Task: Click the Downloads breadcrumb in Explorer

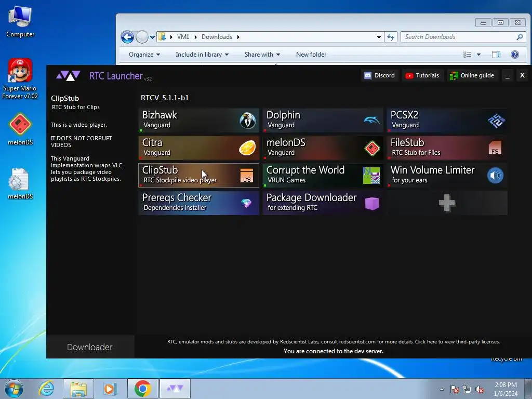Action: 217,37
